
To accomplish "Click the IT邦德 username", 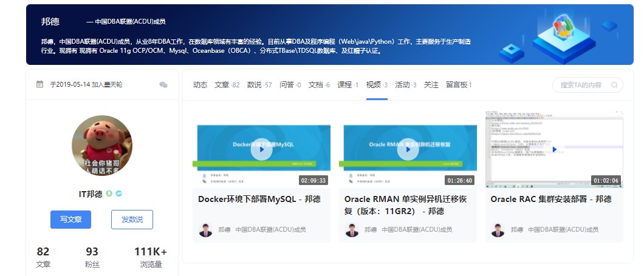I will coord(91,194).
